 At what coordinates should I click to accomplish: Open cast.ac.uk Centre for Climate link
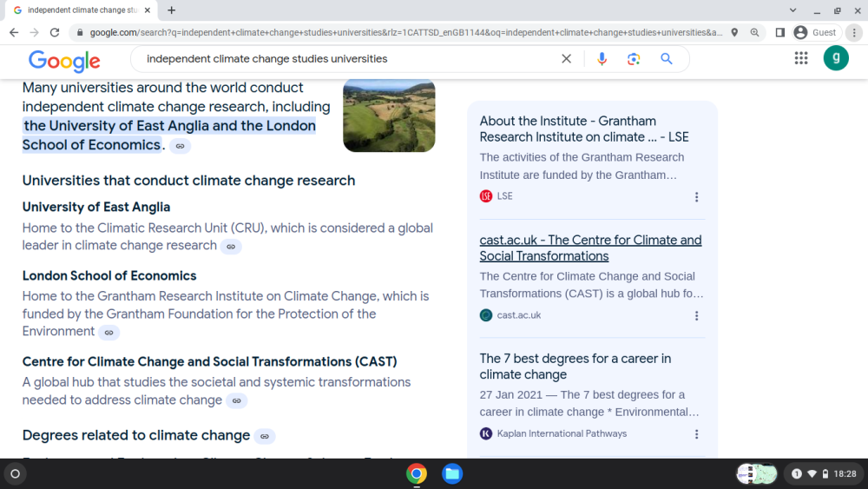point(590,248)
